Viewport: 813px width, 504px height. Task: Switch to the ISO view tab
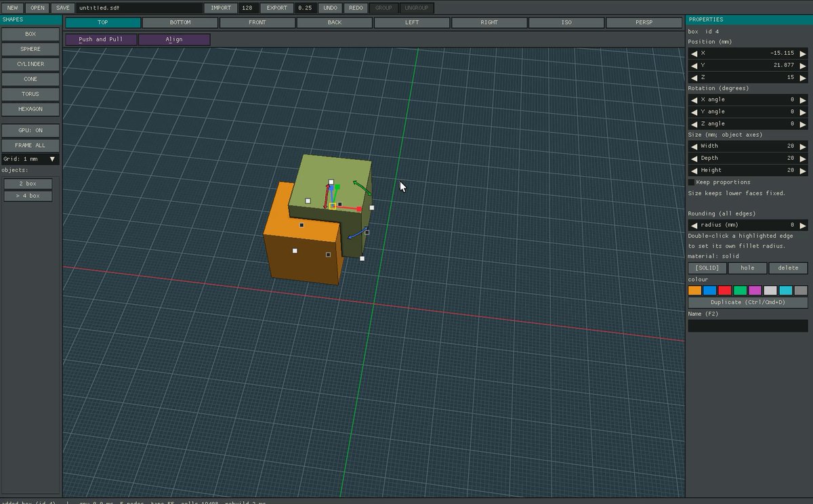click(x=566, y=22)
